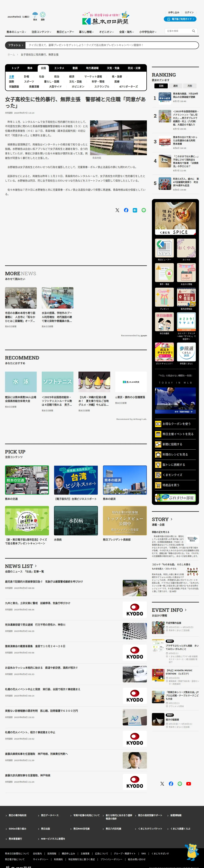
Task: Open the 水俣病 pick up thumbnail
Action: click(x=76, y=521)
